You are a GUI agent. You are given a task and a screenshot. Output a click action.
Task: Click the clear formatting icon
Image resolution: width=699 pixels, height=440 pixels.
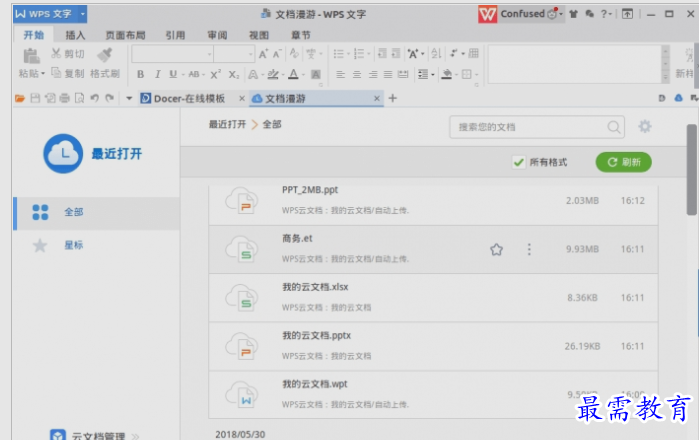tap(294, 53)
